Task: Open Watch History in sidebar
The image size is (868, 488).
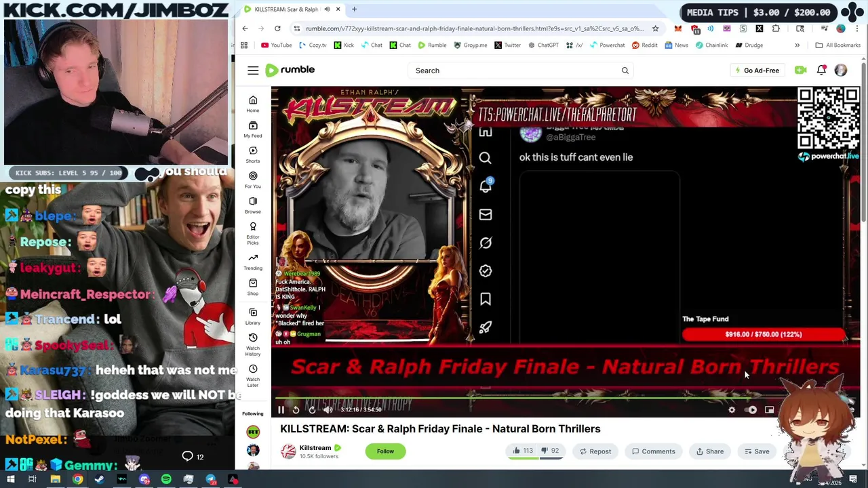Action: 253,344
